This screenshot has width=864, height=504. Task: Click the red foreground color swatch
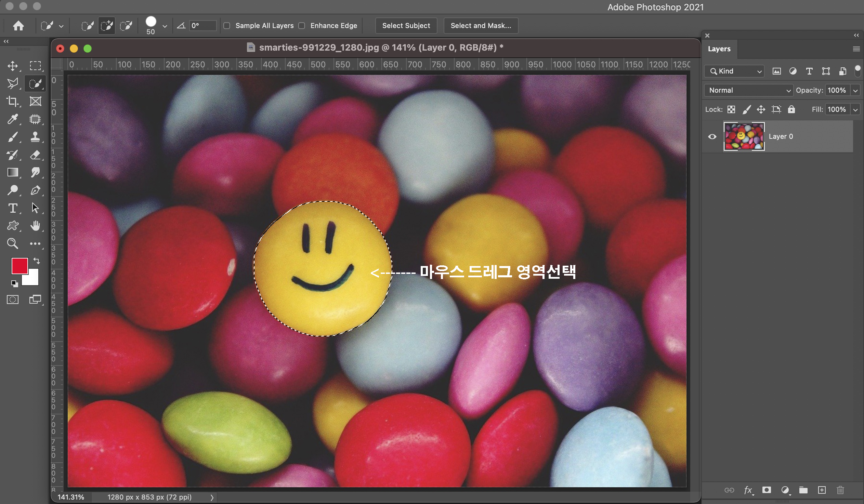[x=19, y=266]
